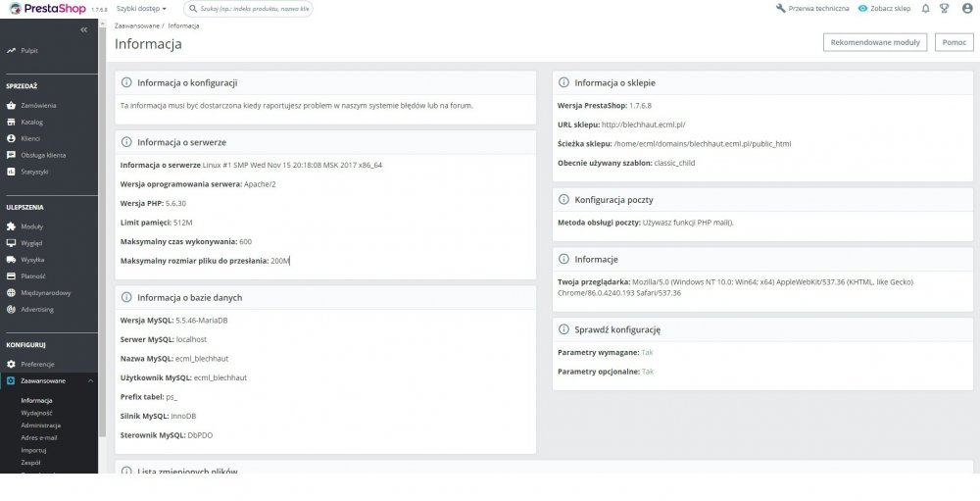Open the Płatność credit card icon
This screenshot has height=501, width=980.
click(x=11, y=276)
